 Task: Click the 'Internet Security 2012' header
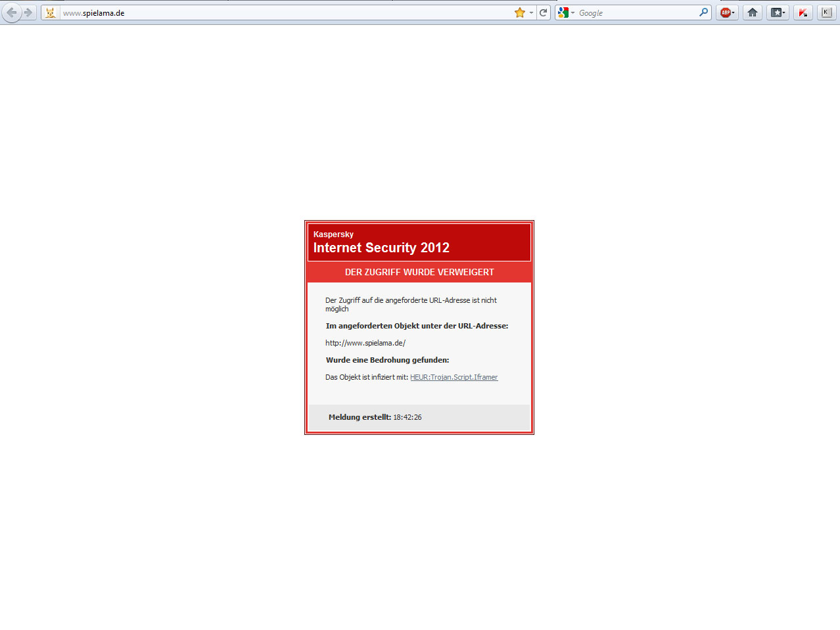pyautogui.click(x=381, y=248)
